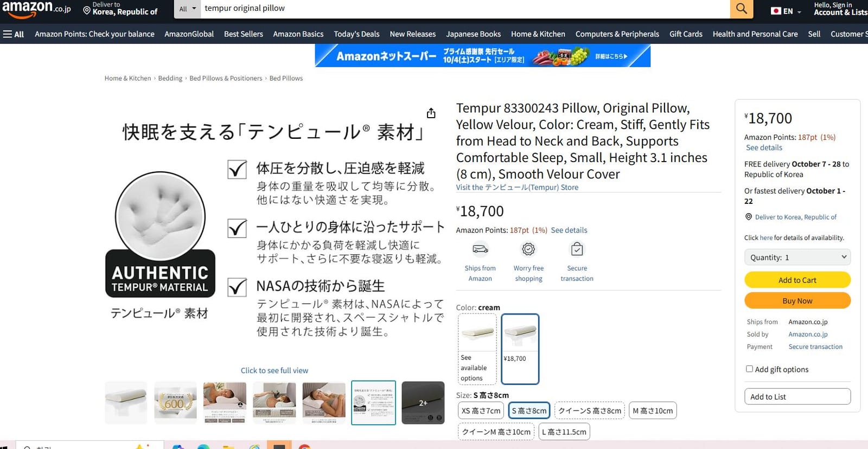Open Gift Cards in the navigation bar
This screenshot has width=868, height=449.
pos(686,34)
